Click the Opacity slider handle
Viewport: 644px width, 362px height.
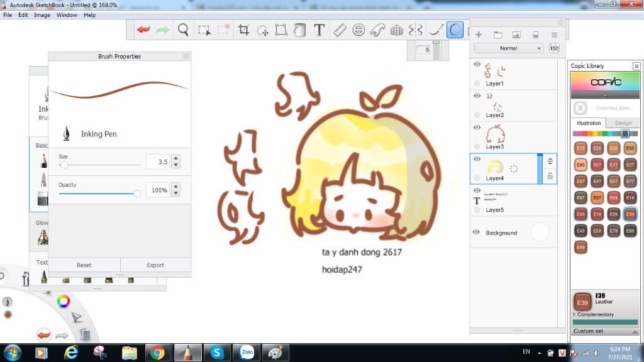point(137,194)
